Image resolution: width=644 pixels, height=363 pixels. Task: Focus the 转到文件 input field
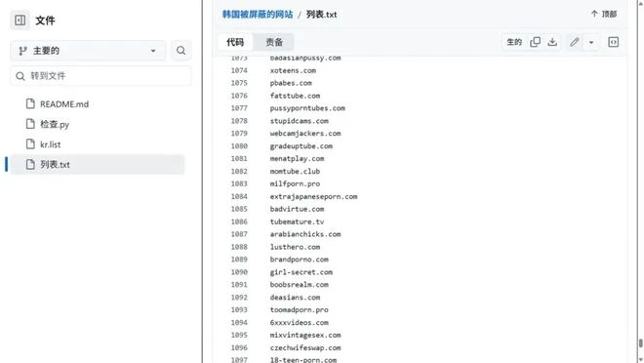(101, 76)
